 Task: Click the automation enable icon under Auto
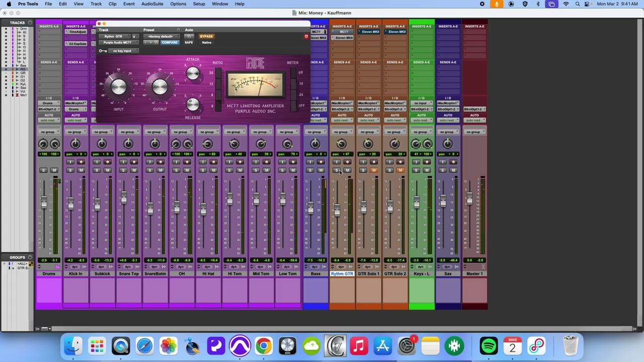point(189,36)
